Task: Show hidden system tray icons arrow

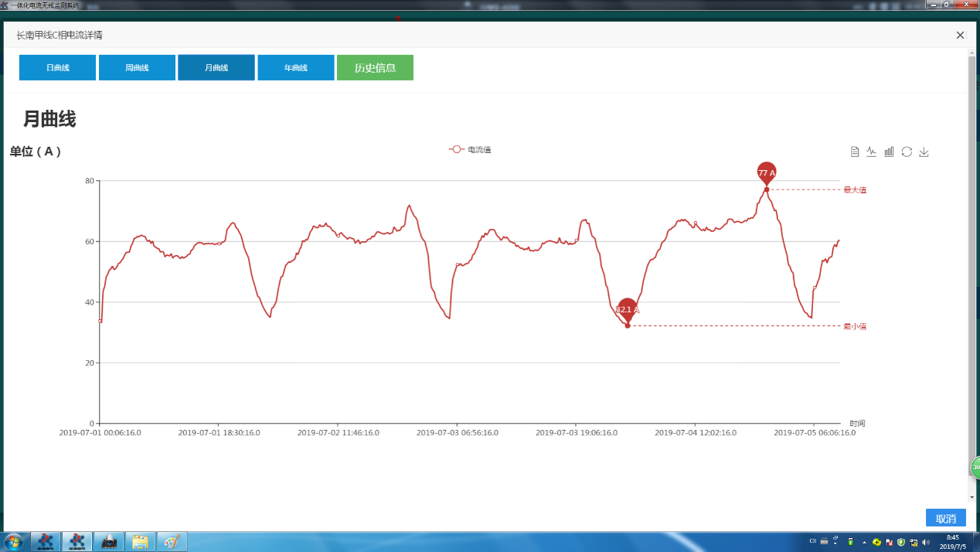Action: pos(864,541)
